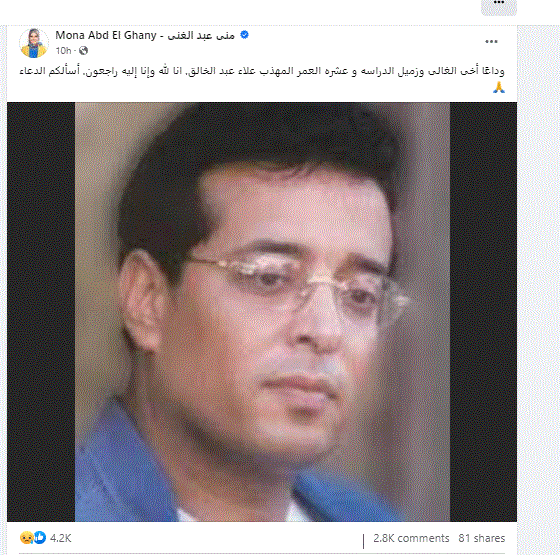The height and width of the screenshot is (555, 560).
Task: Click the blue thumbs-up like reaction icon
Action: 40,538
